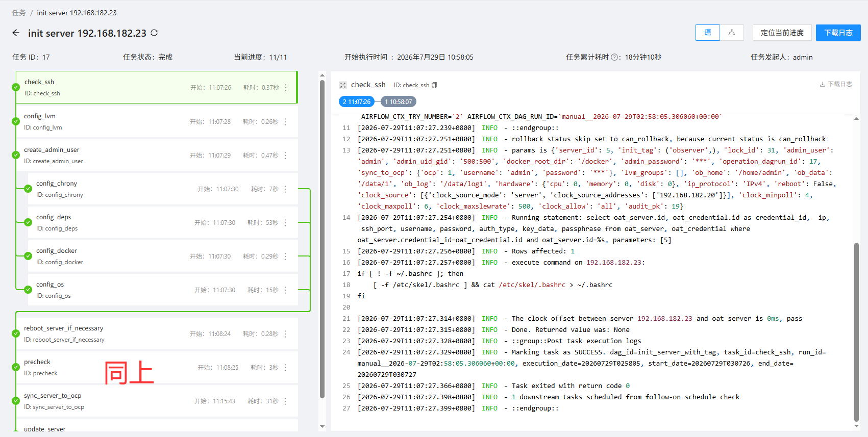
Task: Select the config_chrony task card
Action: coord(163,189)
